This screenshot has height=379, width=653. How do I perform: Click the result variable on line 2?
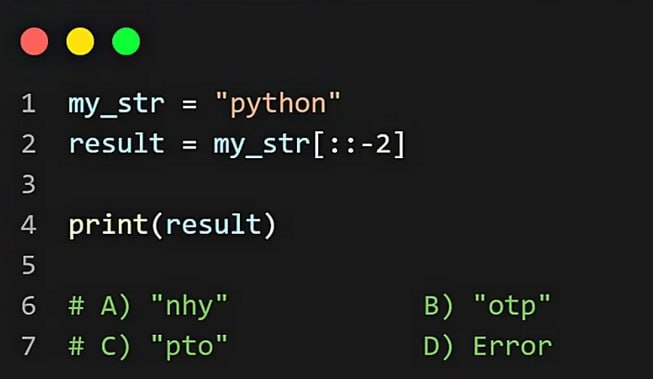117,143
